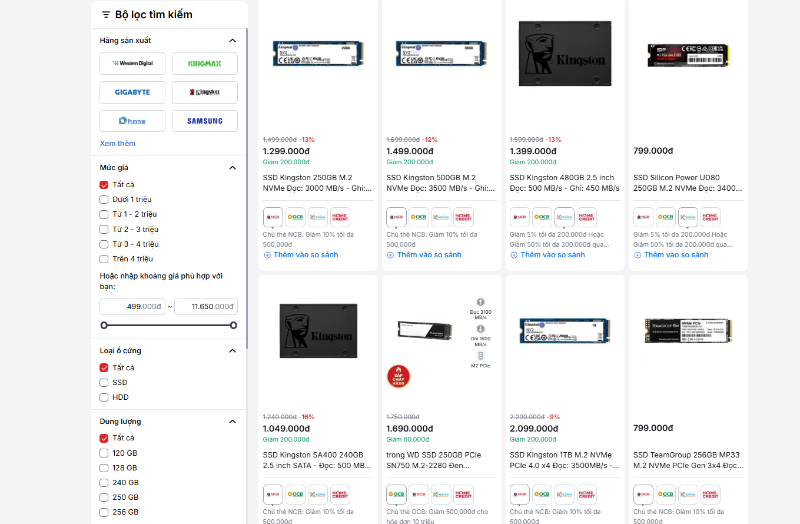Click NCB icon under Kingston SA400 240GB

coord(273,494)
